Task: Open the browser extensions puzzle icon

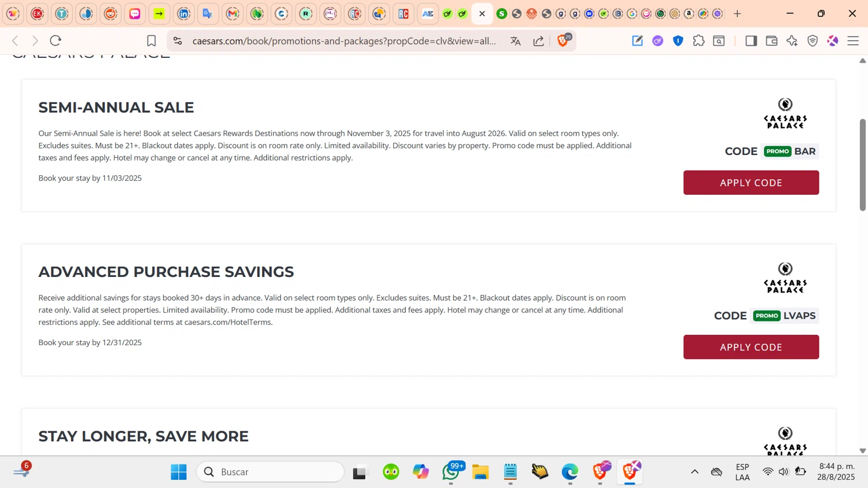Action: pos(698,40)
